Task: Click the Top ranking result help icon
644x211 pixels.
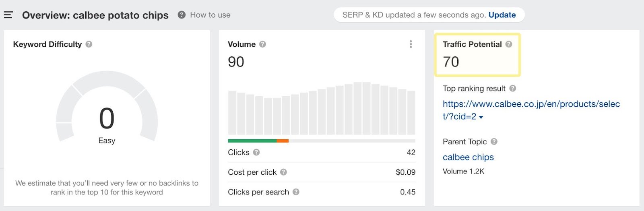Action: [512, 89]
